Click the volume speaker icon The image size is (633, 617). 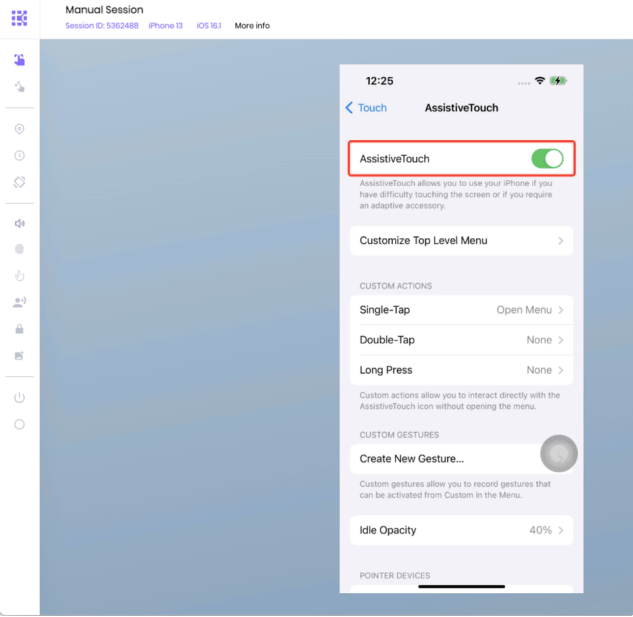tap(19, 223)
